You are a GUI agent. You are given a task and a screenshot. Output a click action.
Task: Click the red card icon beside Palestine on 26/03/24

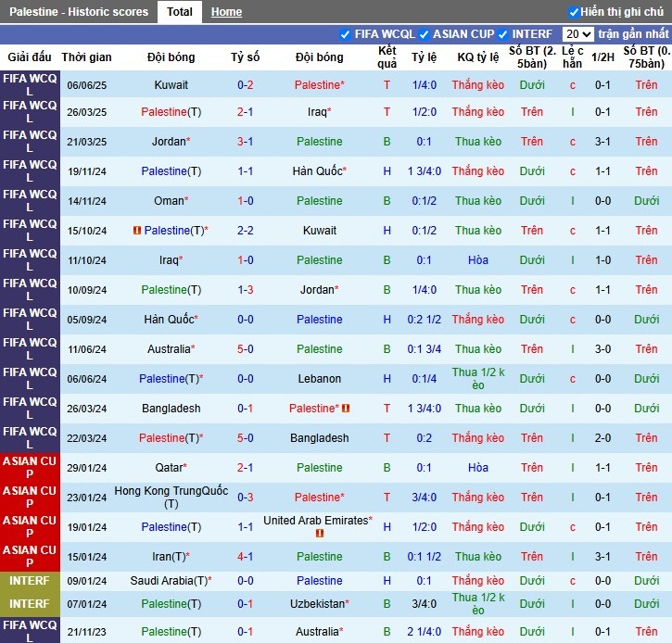click(x=346, y=409)
